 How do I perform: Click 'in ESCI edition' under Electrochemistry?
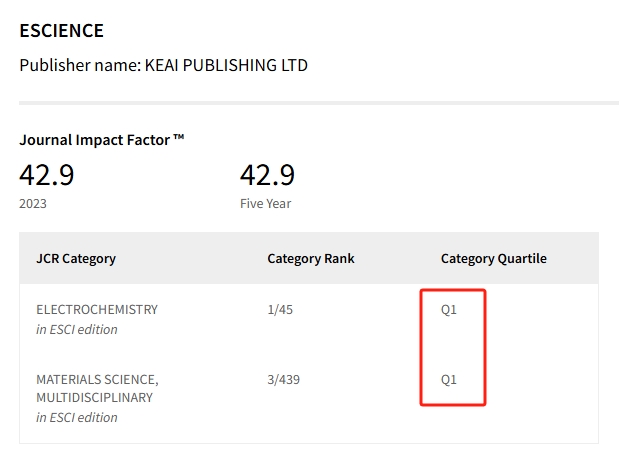(x=77, y=329)
